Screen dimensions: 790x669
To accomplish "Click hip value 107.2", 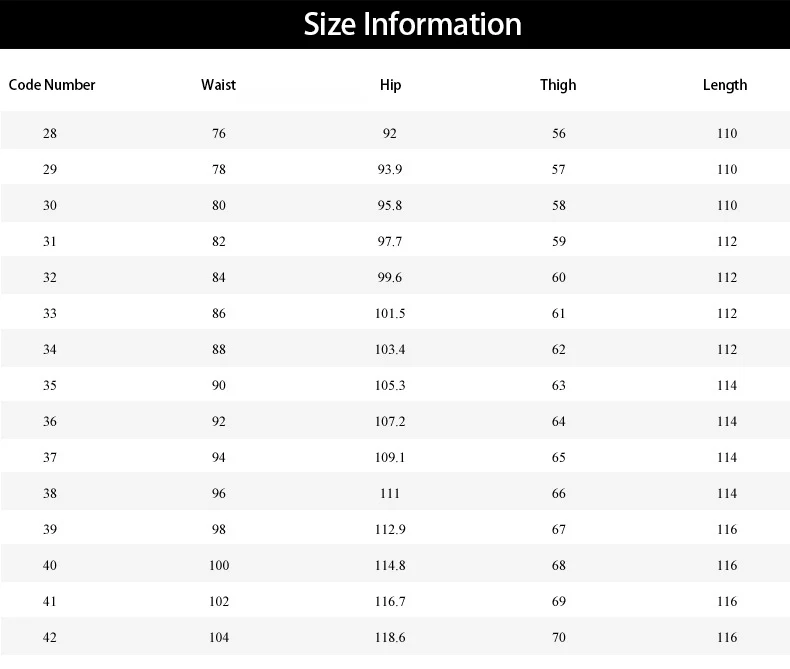I will pyautogui.click(x=390, y=422).
